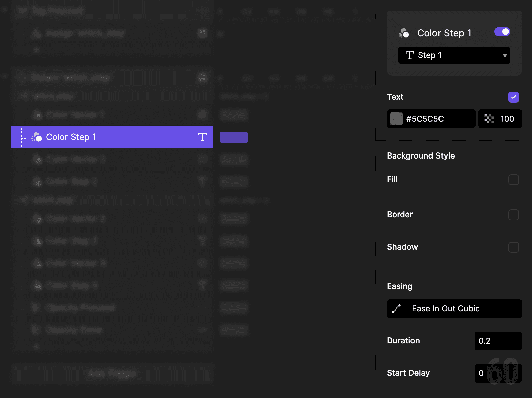Uncheck the Text checkbox
Viewport: 532px width, 398px height.
coord(514,97)
